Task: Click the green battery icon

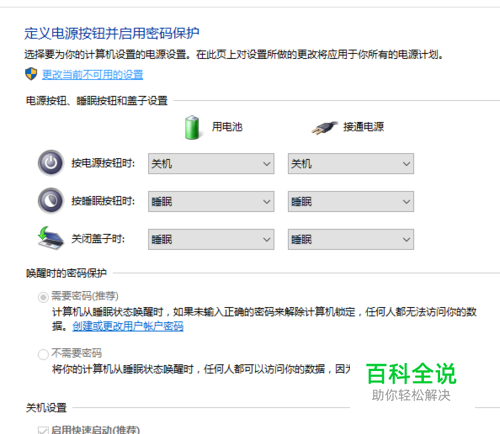Action: [x=192, y=127]
